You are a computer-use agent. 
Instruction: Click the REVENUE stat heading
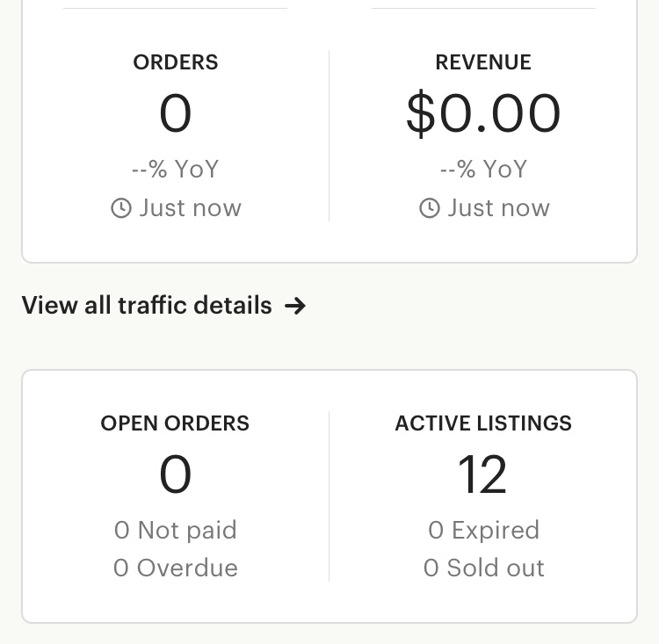point(483,62)
